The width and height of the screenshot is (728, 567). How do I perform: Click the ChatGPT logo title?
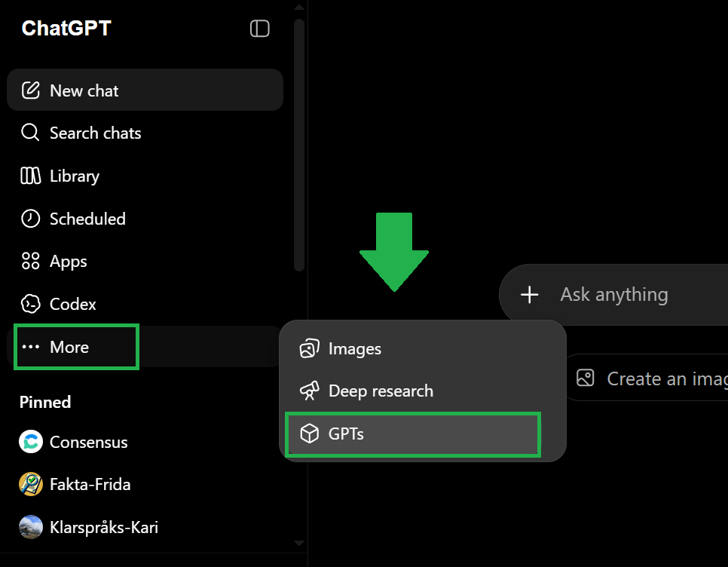pos(66,29)
